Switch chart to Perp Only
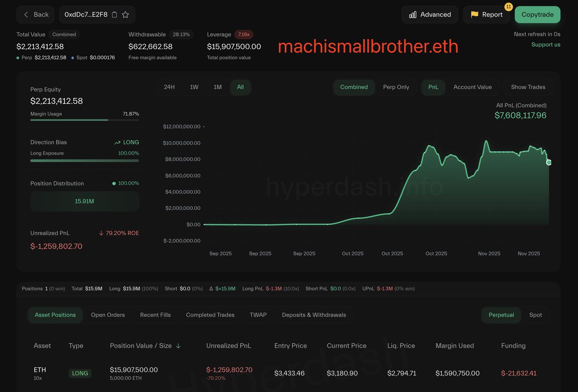 click(396, 87)
